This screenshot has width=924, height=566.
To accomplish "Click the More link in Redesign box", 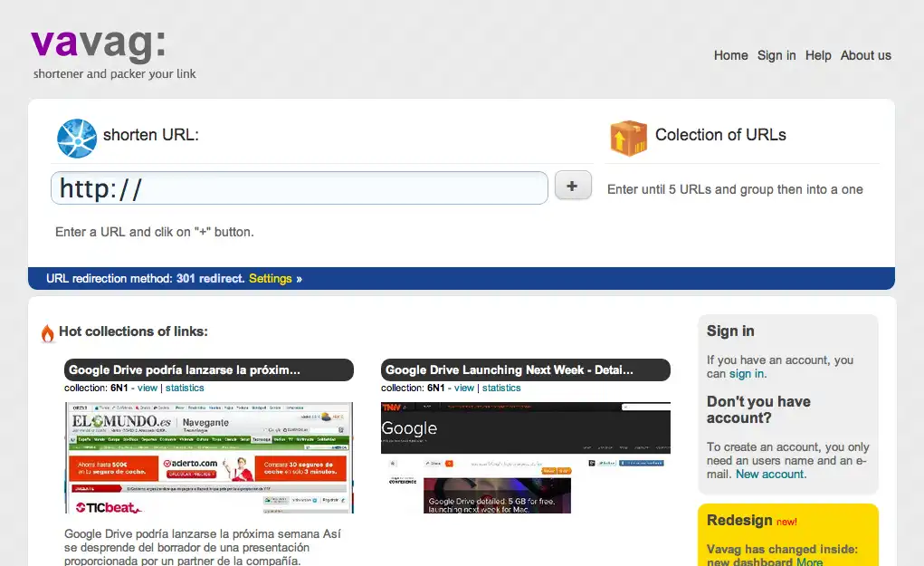I will (x=809, y=561).
